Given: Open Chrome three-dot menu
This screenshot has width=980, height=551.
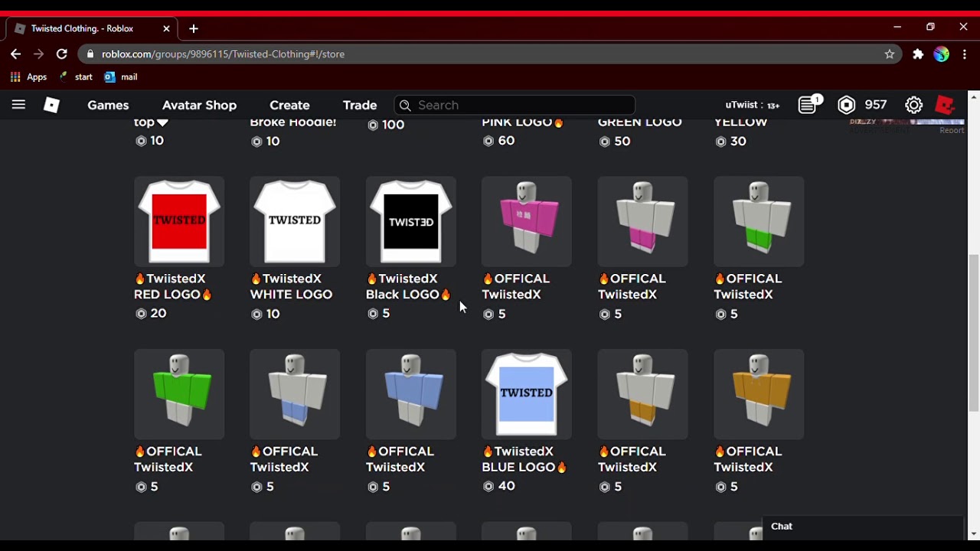Looking at the screenshot, I should pyautogui.click(x=965, y=54).
